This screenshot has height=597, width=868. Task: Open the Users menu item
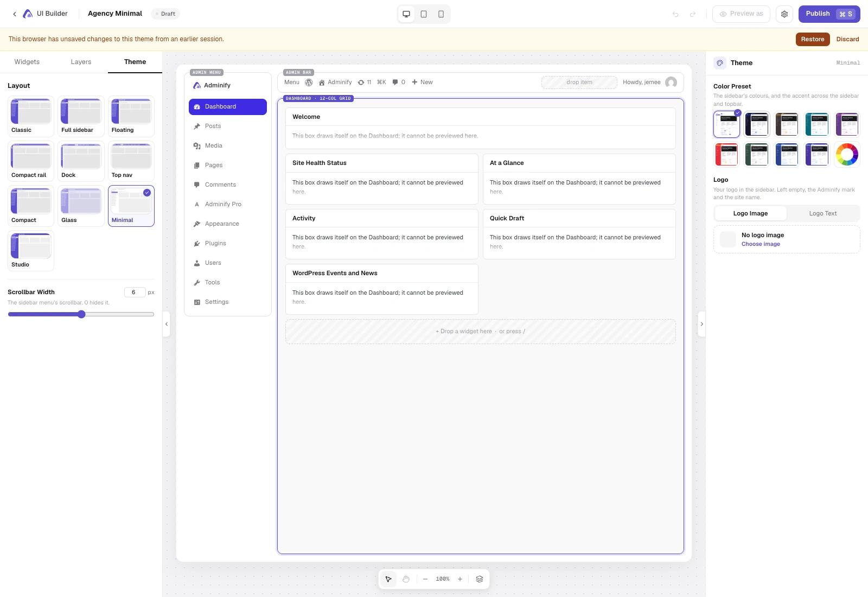tap(228, 263)
